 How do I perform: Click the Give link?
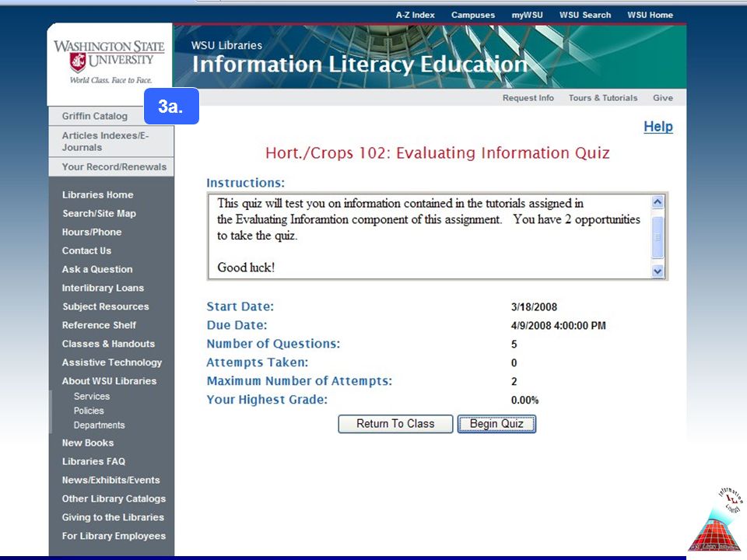(x=663, y=98)
